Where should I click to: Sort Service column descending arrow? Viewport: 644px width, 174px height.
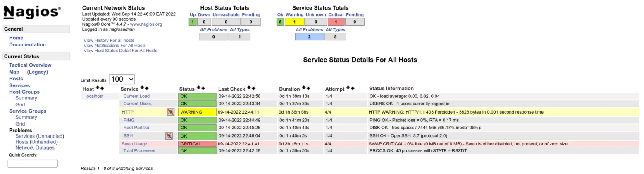147,88
